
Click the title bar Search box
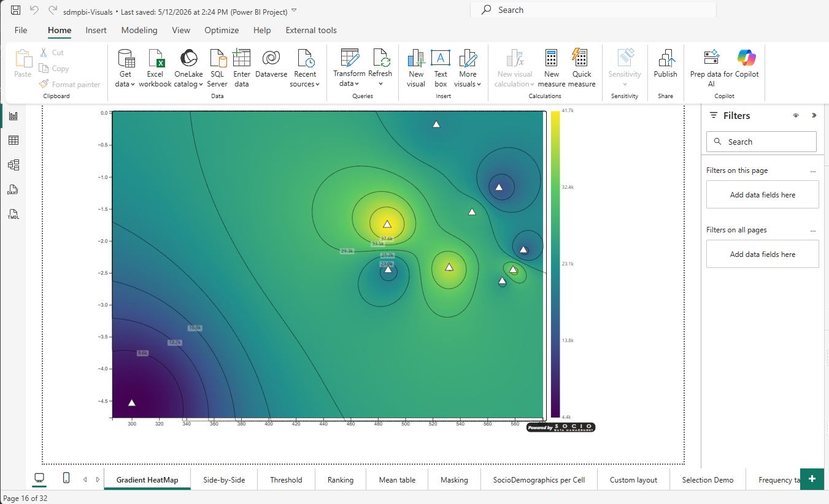point(593,10)
